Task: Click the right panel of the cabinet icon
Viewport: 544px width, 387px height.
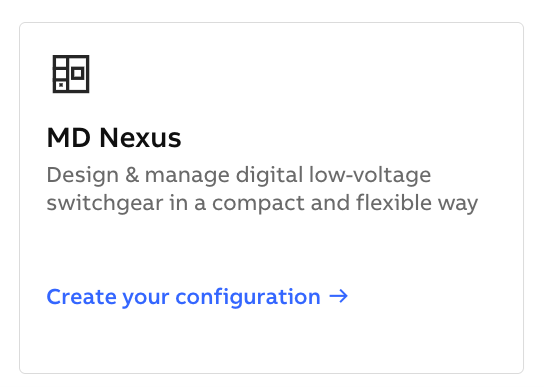Action: pyautogui.click(x=78, y=74)
